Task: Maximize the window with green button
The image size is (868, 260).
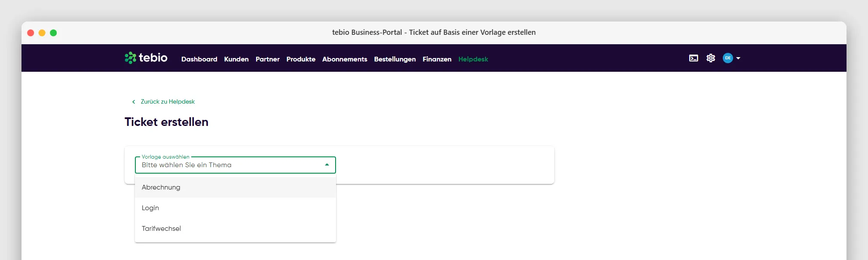Action: click(53, 33)
